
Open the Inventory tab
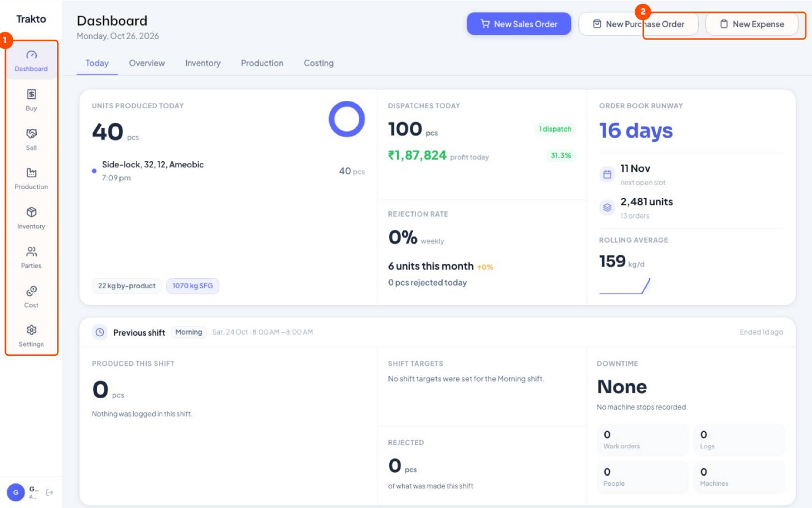coord(203,63)
